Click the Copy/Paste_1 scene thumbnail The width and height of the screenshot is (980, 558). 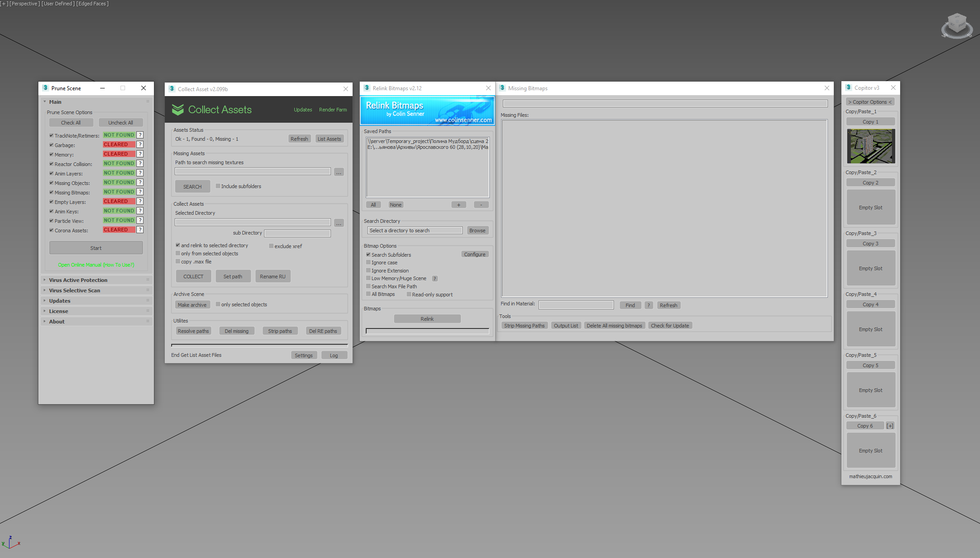(x=870, y=146)
